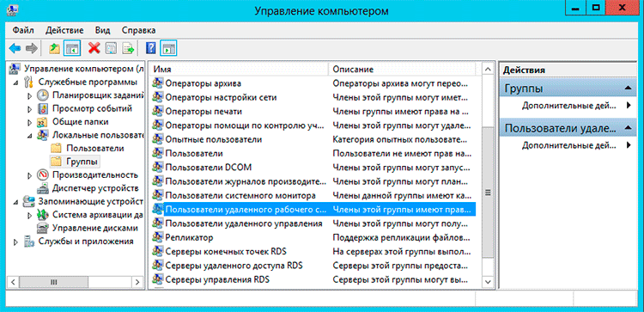Click the tree horizontal scrollbar right arrow
The image size is (644, 312).
pos(137,282)
